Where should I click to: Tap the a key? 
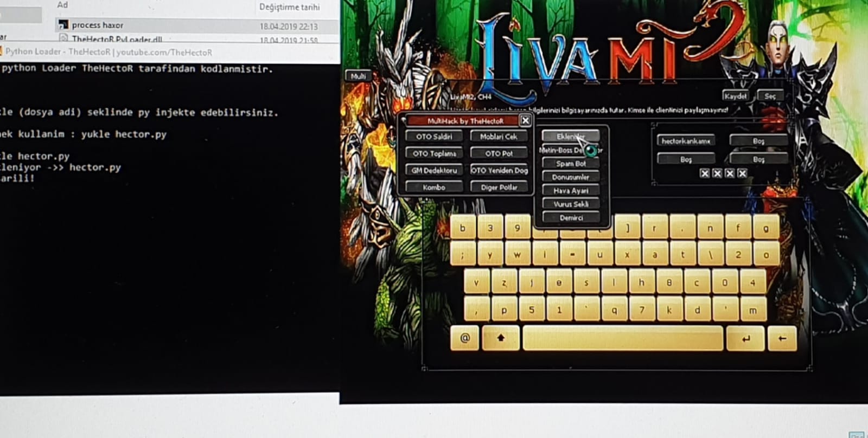click(x=655, y=254)
